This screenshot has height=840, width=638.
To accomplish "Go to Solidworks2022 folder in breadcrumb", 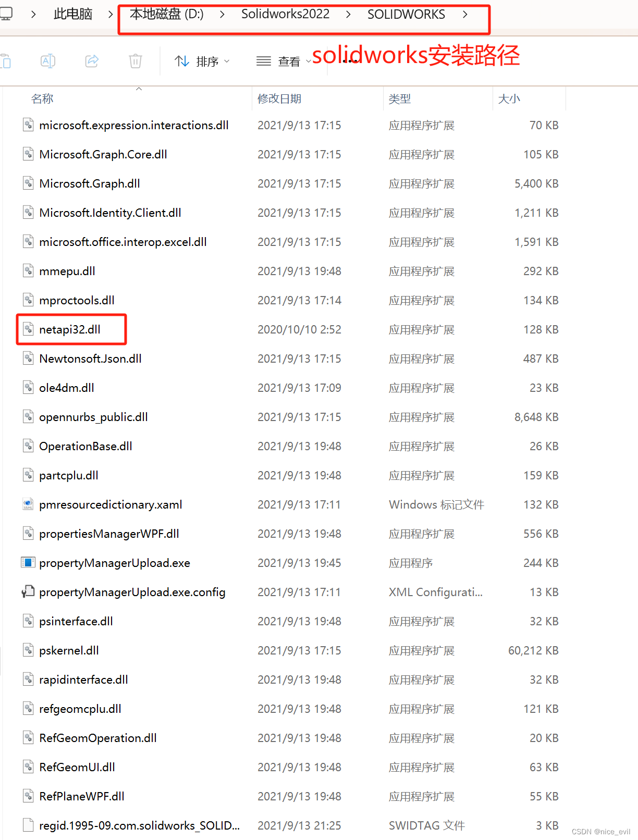I will (x=285, y=14).
